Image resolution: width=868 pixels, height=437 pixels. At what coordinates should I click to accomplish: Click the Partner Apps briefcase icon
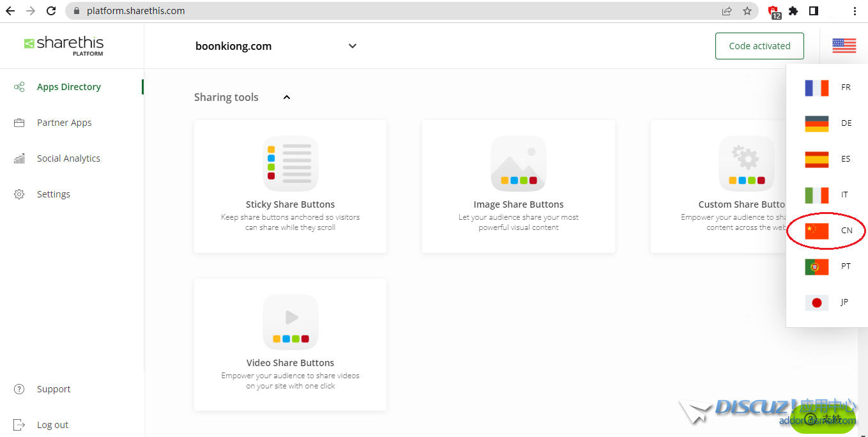tap(19, 123)
